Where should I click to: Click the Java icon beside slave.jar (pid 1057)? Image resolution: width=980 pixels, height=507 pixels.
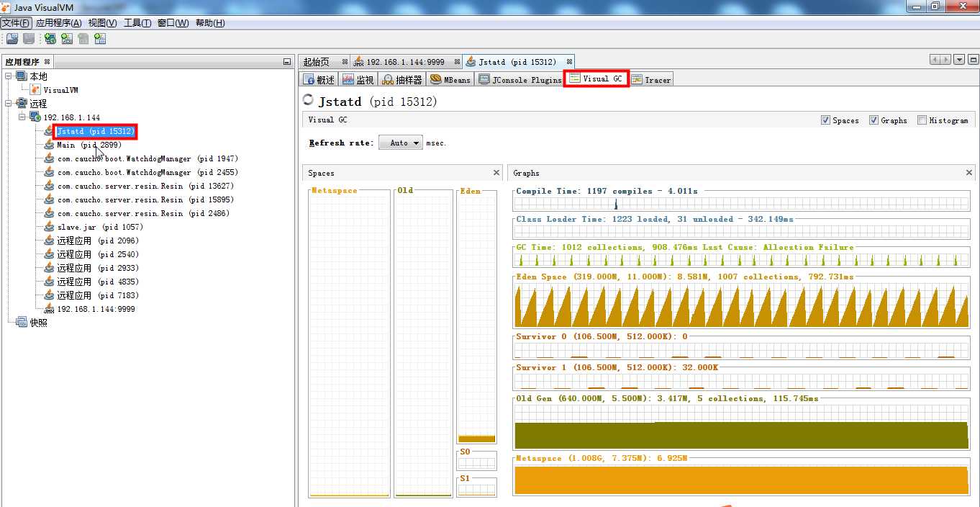49,227
